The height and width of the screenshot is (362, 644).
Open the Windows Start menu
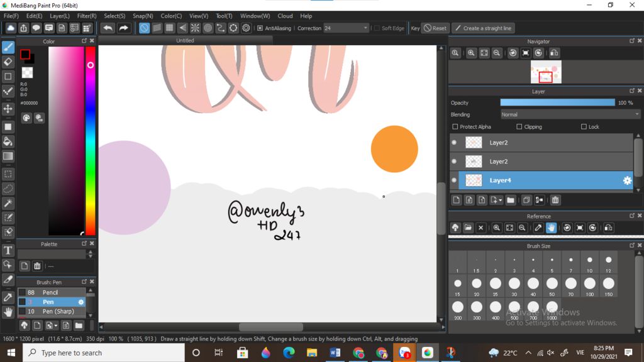[x=11, y=353]
